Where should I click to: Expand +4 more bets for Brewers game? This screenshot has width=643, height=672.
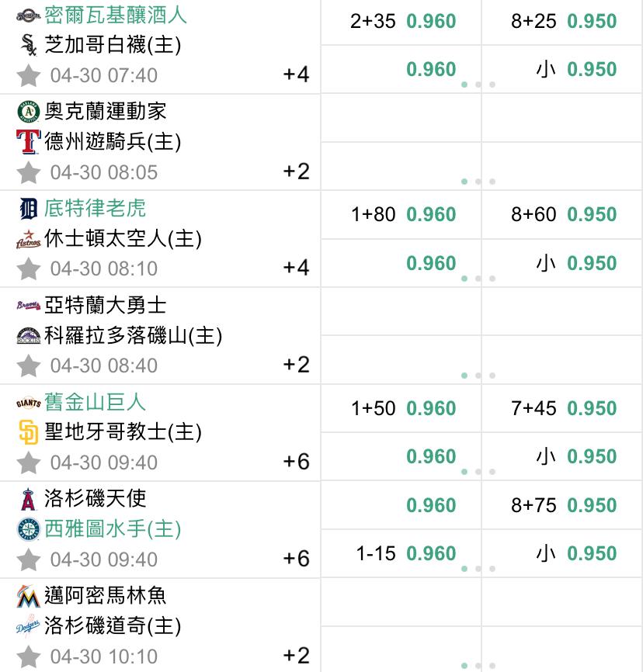click(x=296, y=74)
